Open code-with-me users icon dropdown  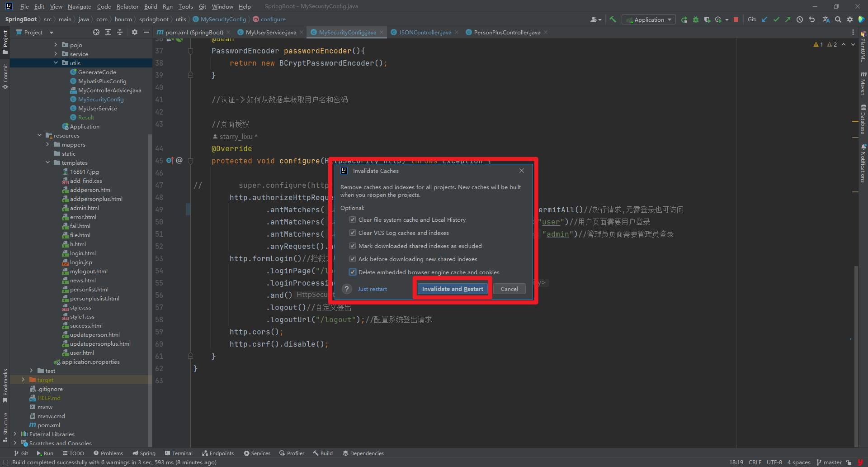pos(596,19)
